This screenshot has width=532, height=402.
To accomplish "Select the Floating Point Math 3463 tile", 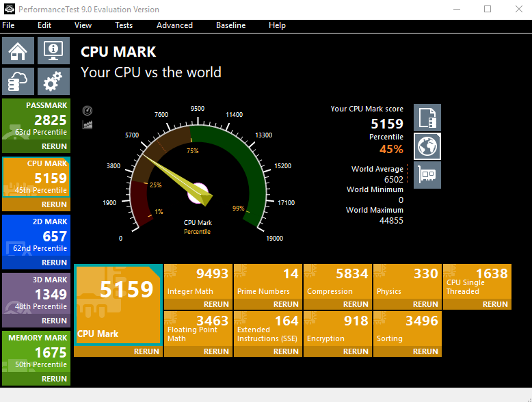I will [198, 329].
